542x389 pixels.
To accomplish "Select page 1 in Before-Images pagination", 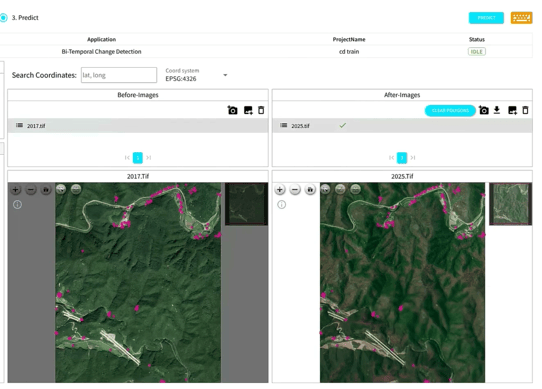I will pyautogui.click(x=138, y=158).
